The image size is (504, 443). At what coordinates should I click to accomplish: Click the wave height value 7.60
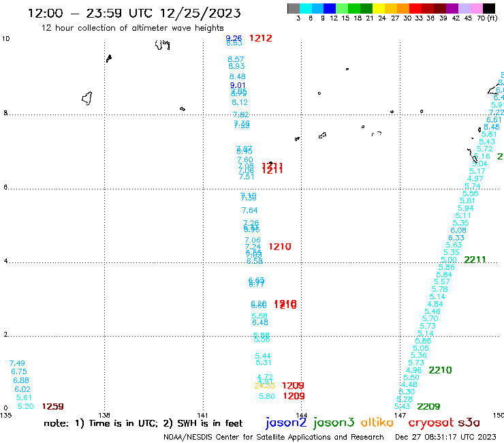click(245, 159)
